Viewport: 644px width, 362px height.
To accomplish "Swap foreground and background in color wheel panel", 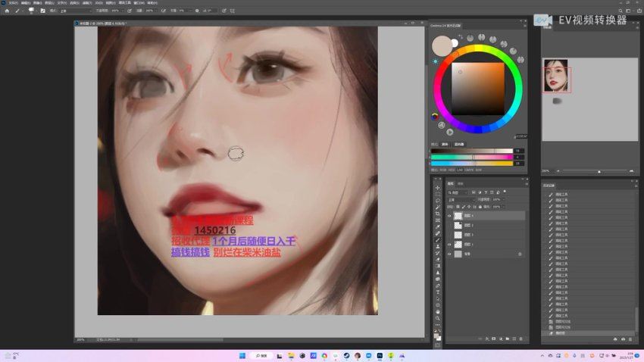I will pos(461,36).
